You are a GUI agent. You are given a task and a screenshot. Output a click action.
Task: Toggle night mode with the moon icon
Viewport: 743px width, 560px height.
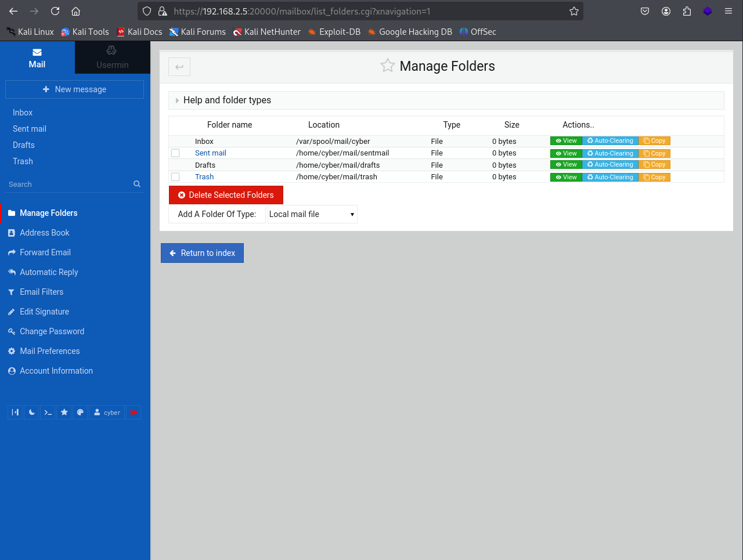(x=31, y=413)
